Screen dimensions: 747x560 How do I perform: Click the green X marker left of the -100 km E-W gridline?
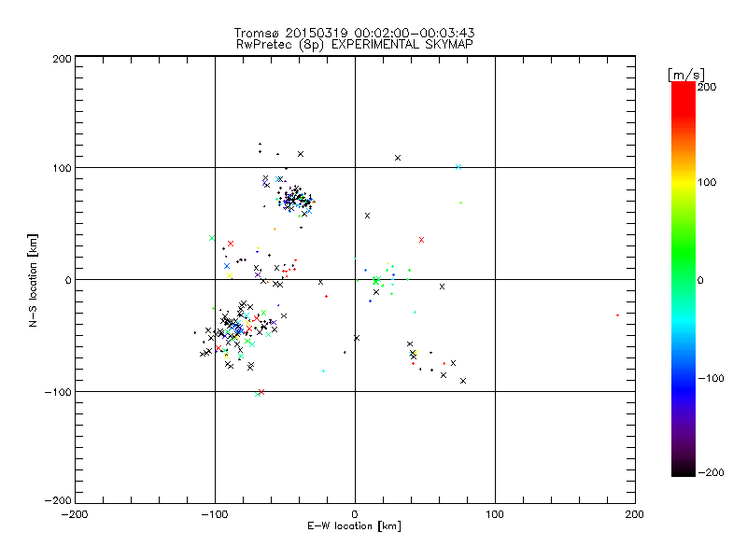click(212, 238)
